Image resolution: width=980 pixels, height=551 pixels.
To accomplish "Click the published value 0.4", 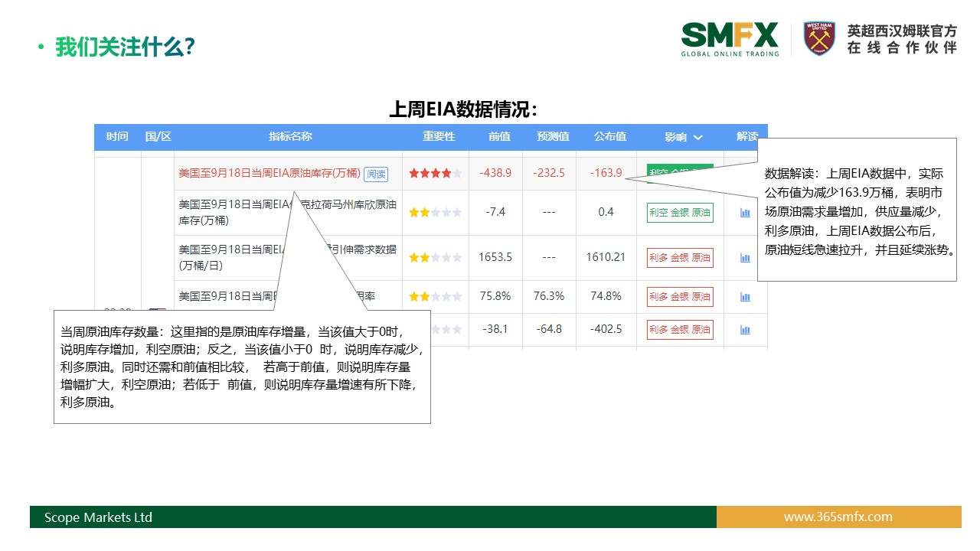I will tap(606, 212).
